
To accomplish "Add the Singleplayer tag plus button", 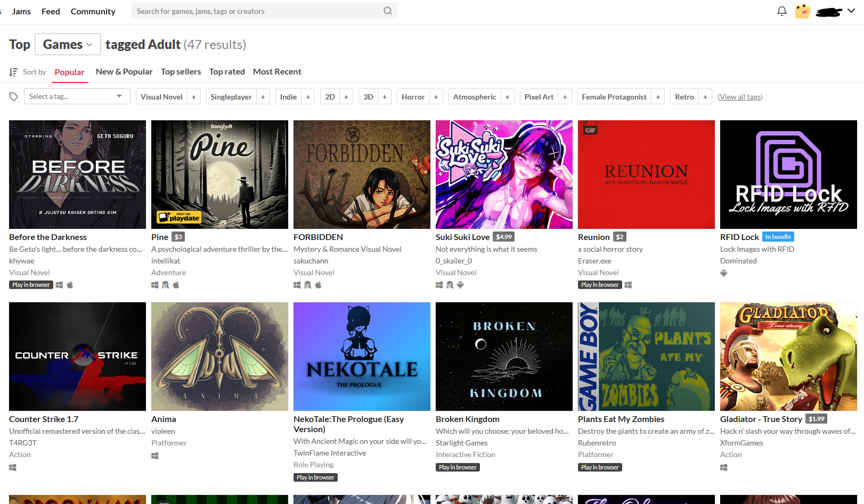I will (263, 97).
